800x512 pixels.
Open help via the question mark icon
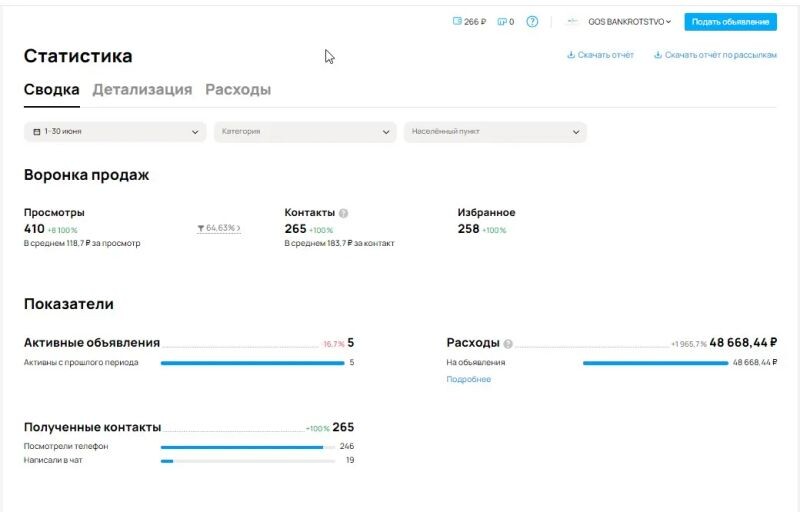coord(532,21)
